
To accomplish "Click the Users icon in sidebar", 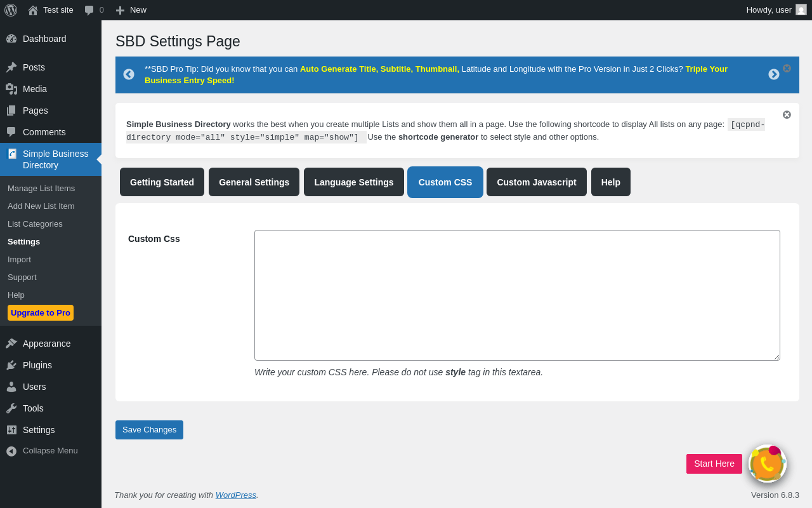I will pos(11,387).
